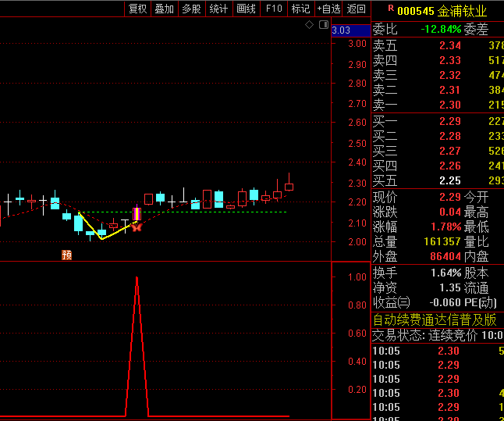Click the blue 3.03 price tag on the axis
The image size is (504, 421).
click(x=341, y=30)
